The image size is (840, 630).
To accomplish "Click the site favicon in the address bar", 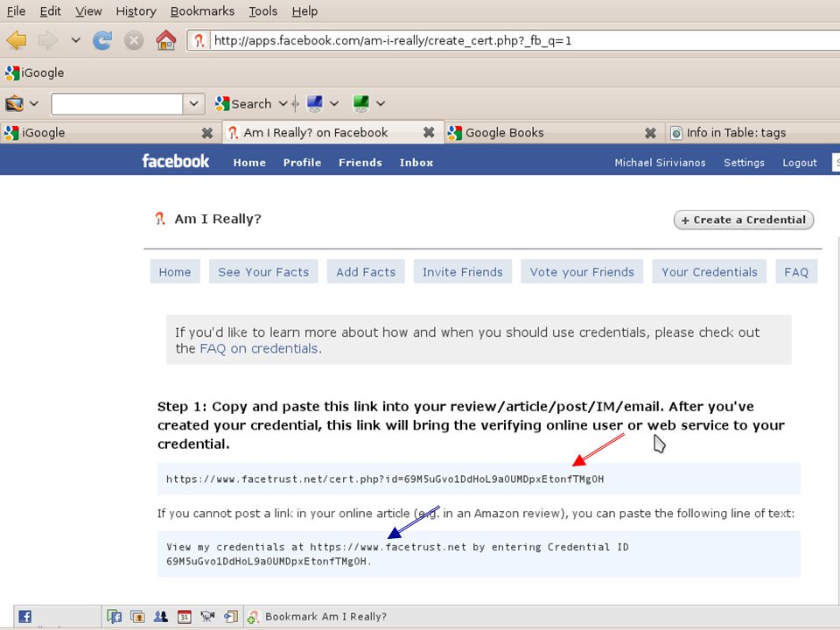I will [199, 41].
